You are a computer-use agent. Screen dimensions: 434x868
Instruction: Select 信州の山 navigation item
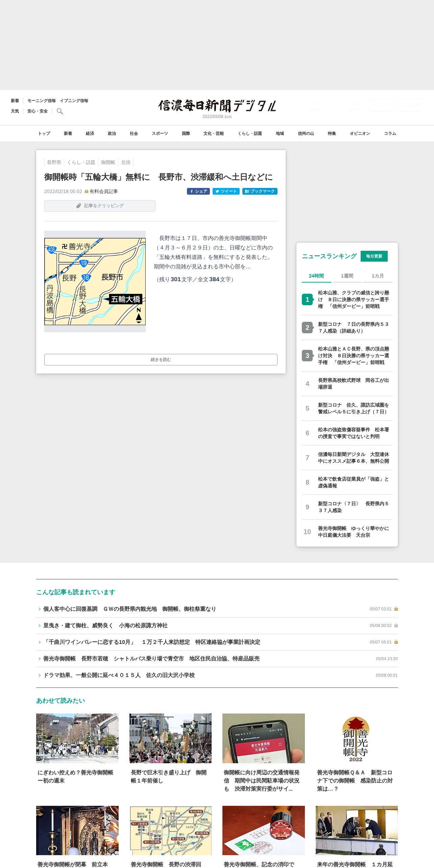[x=306, y=134]
